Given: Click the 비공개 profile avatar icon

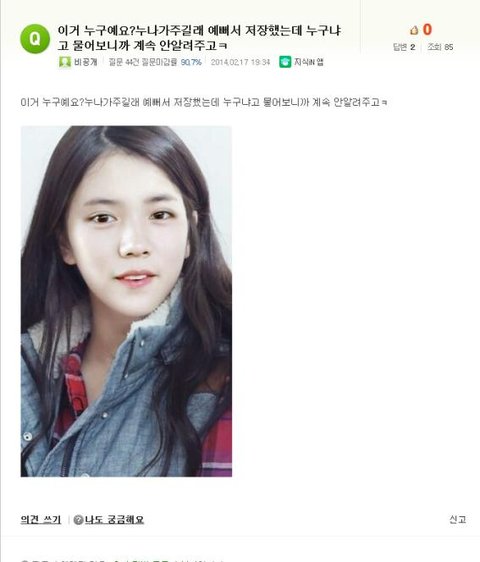Looking at the screenshot, I should (x=65, y=62).
